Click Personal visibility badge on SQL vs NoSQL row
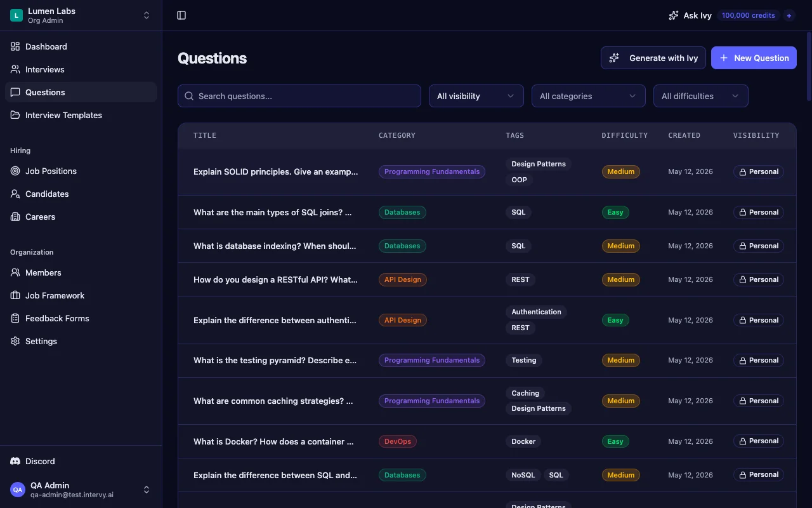The height and width of the screenshot is (508, 812). click(759, 475)
